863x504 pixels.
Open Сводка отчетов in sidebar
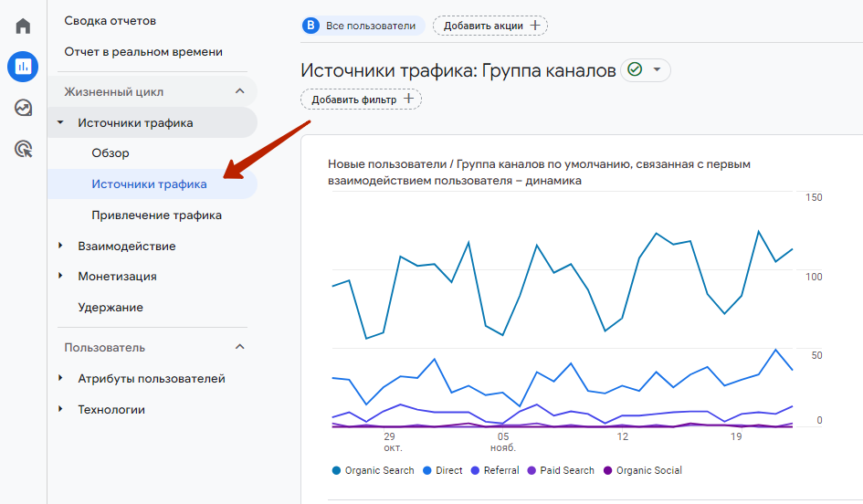pos(111,21)
